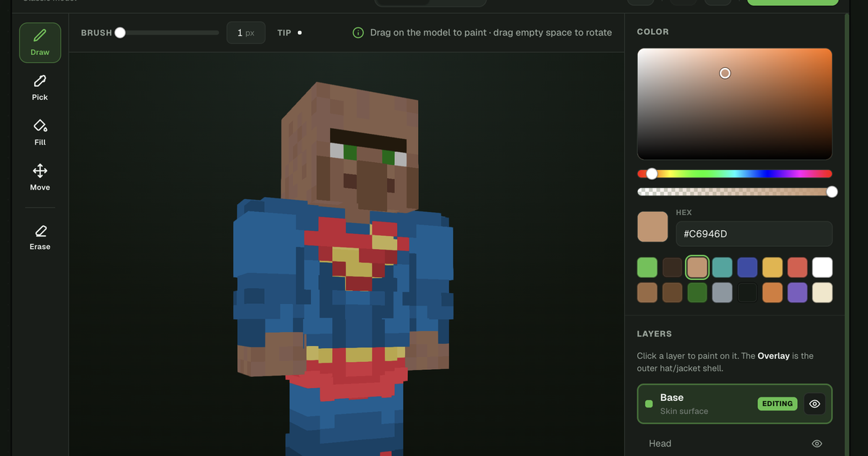Click the HEX color input field

tap(754, 234)
